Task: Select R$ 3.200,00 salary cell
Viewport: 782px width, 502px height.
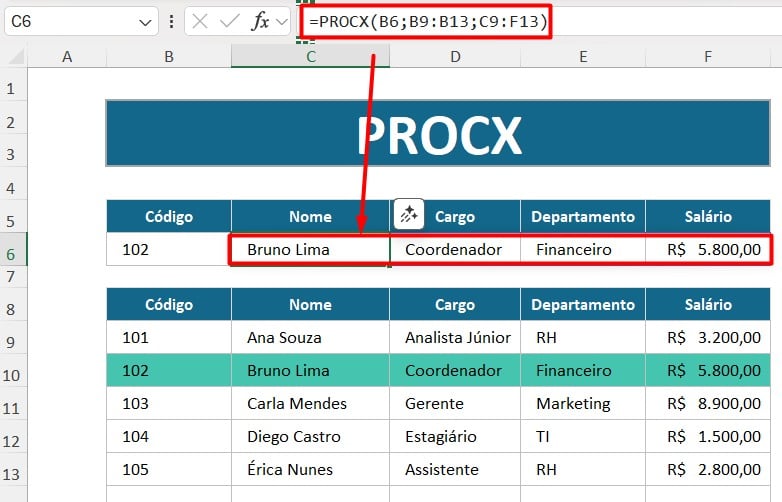Action: [708, 337]
